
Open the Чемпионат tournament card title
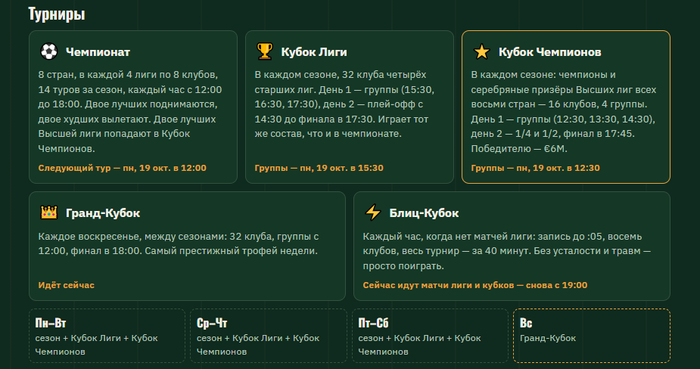tap(98, 52)
